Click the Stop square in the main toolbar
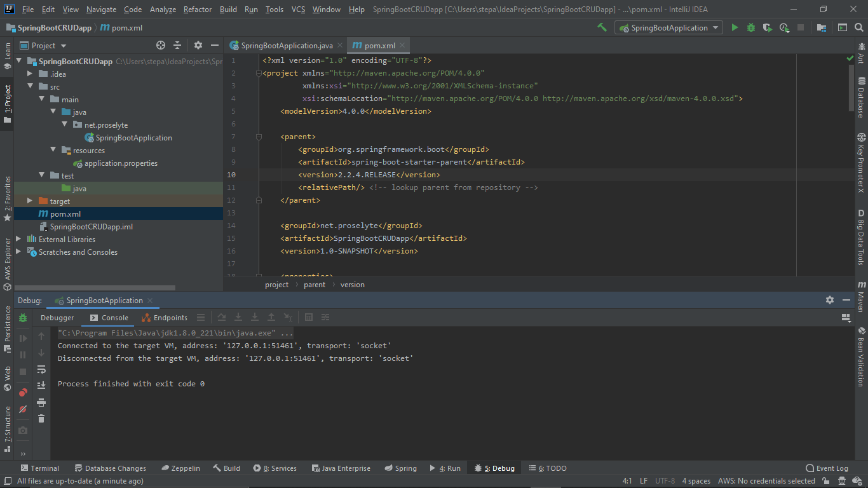The height and width of the screenshot is (488, 868). click(x=801, y=27)
